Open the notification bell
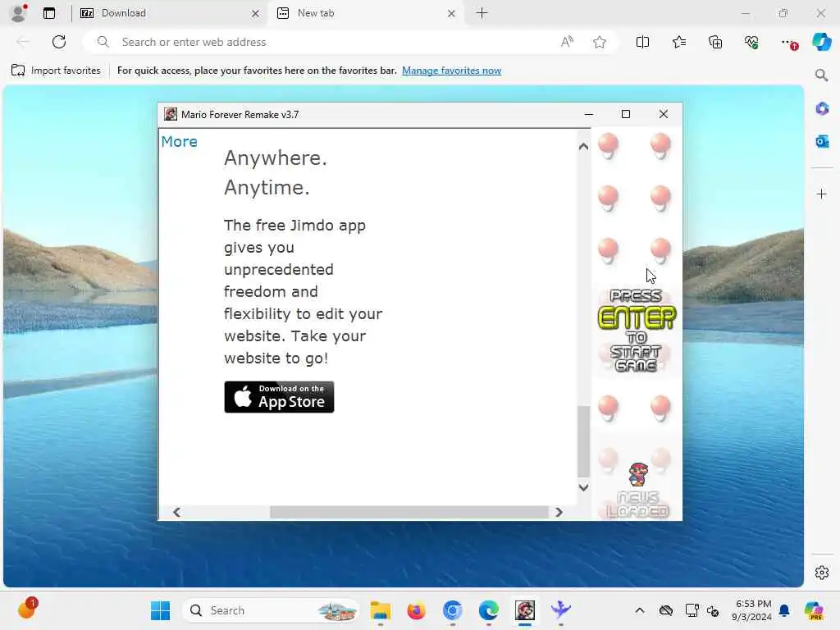The image size is (840, 630). (x=784, y=610)
